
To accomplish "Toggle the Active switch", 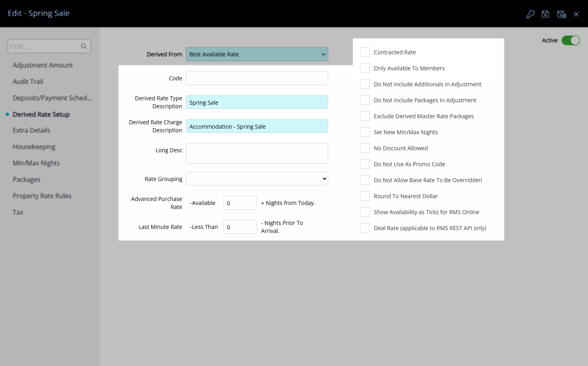I will coord(570,40).
